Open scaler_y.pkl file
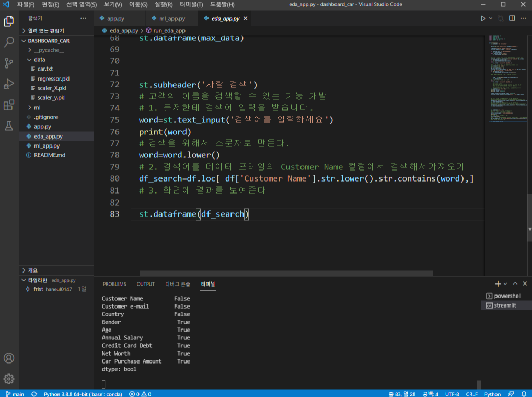 click(x=56, y=98)
